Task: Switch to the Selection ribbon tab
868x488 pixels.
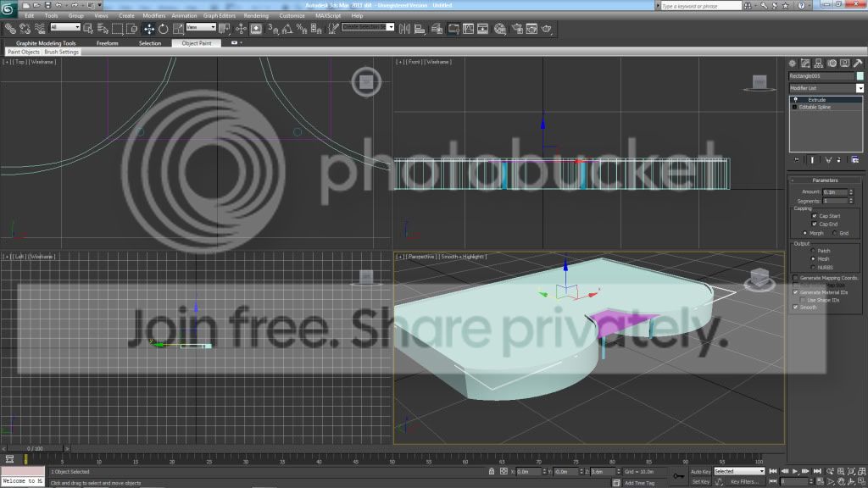Action: pos(150,43)
